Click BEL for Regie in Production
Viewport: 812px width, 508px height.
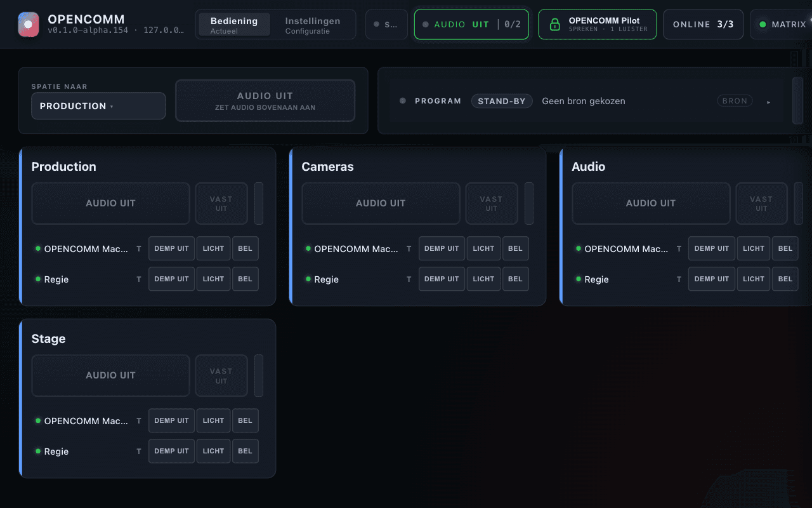point(245,279)
